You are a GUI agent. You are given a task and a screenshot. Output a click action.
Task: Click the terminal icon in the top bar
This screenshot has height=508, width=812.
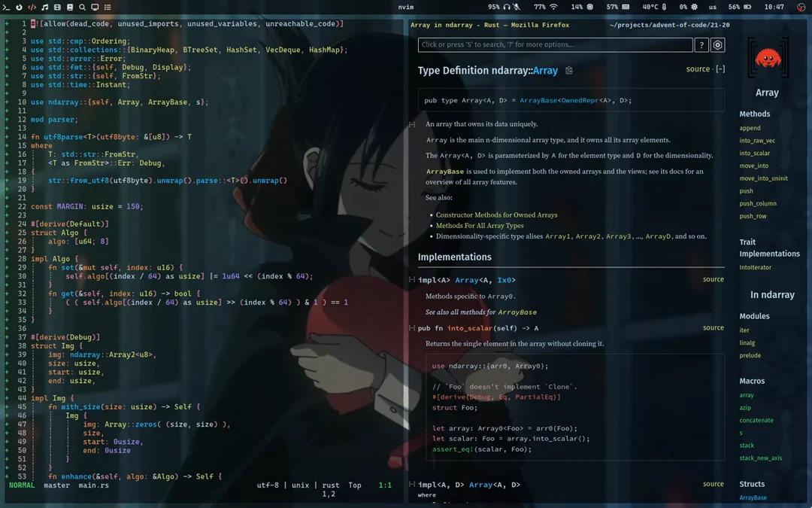point(6,7)
